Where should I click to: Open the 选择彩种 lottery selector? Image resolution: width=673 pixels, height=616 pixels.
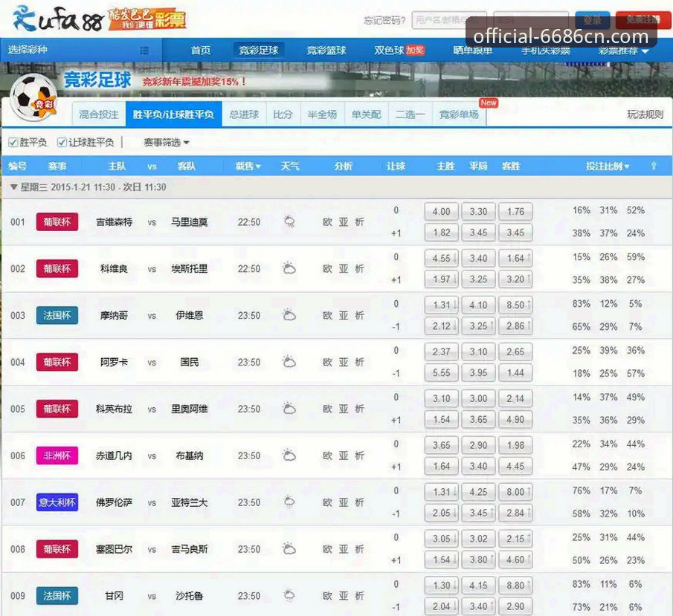[x=81, y=51]
